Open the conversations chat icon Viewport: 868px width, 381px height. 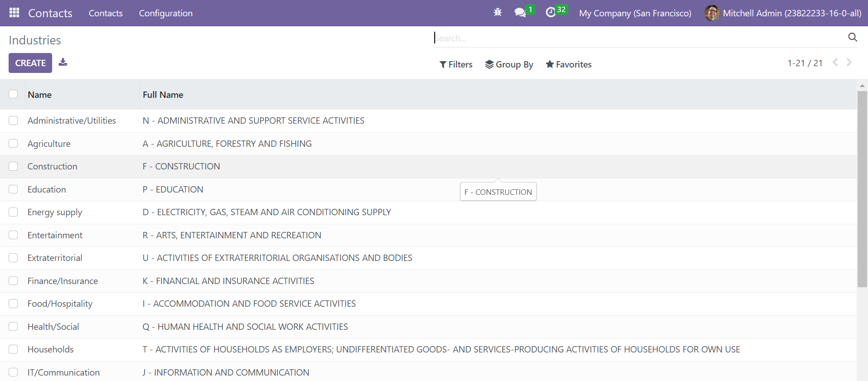point(520,13)
